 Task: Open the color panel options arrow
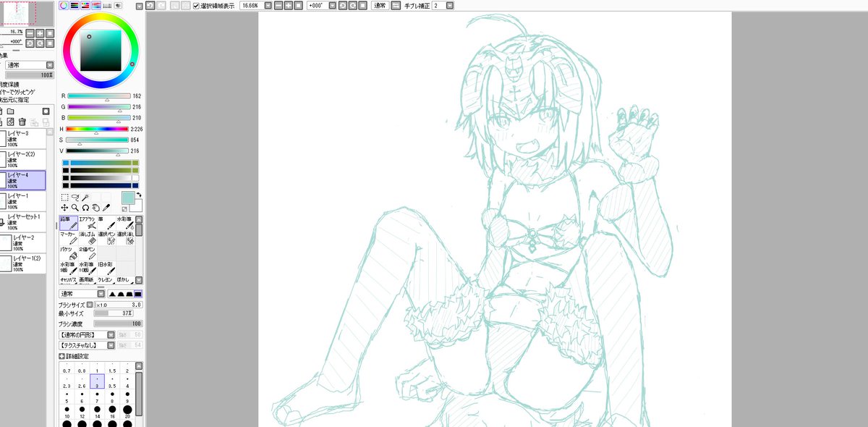tap(140, 5)
